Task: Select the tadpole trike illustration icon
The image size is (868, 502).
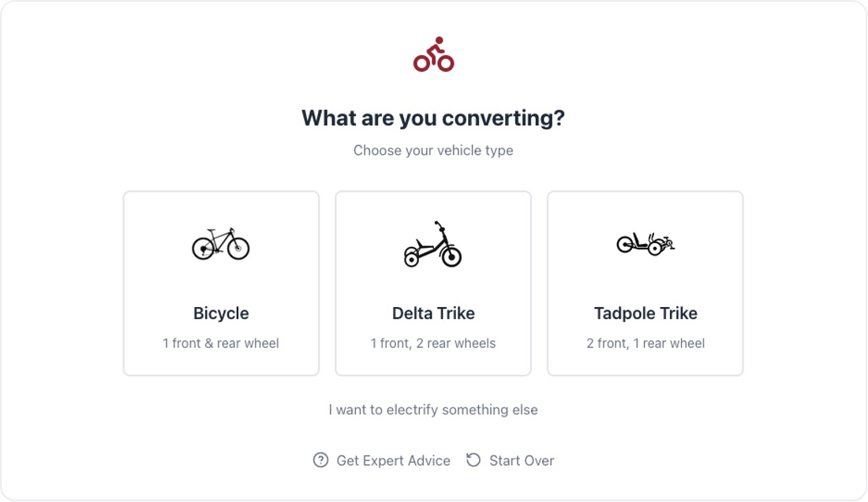Action: [645, 244]
